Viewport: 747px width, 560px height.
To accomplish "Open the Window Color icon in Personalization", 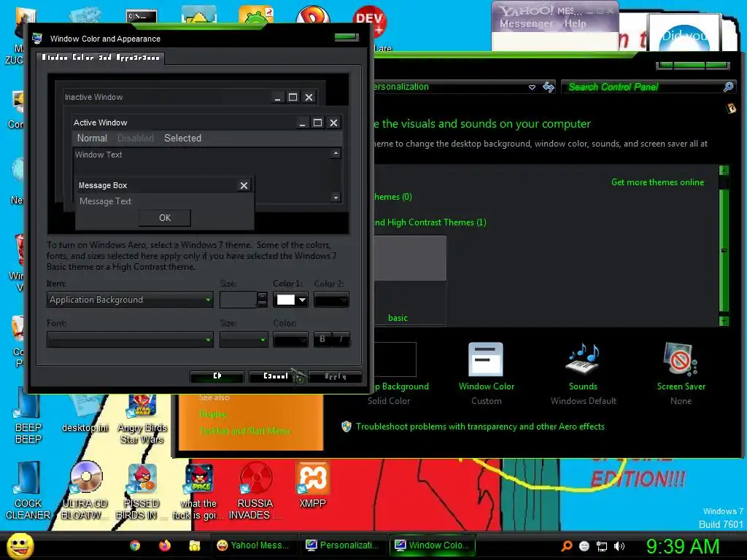I will click(486, 359).
